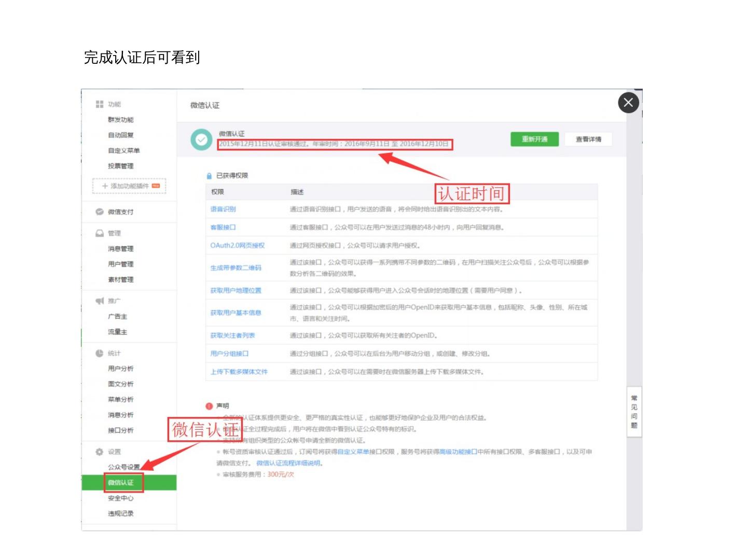Image resolution: width=747 pixels, height=560 pixels.
Task: Click the 管理 inbox icon in sidebar
Action: point(100,233)
